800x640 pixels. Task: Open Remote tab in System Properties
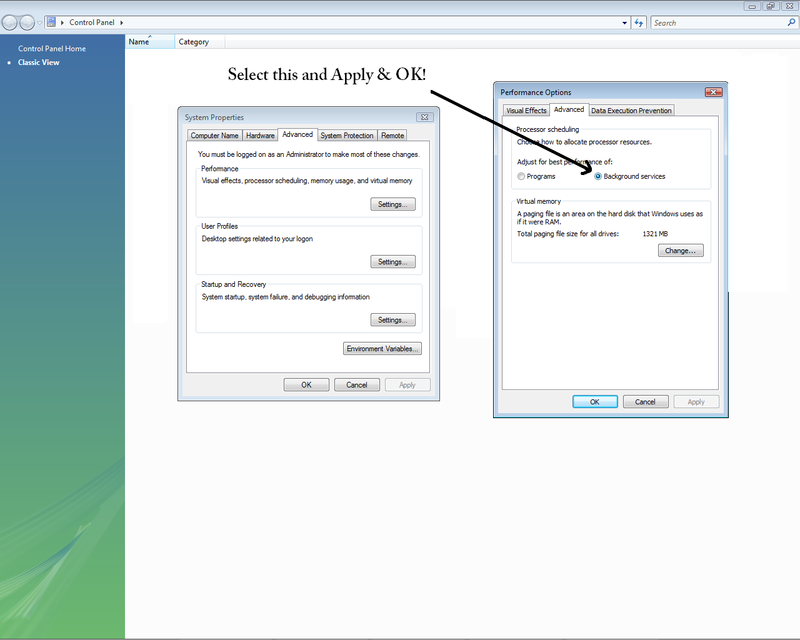click(x=392, y=135)
